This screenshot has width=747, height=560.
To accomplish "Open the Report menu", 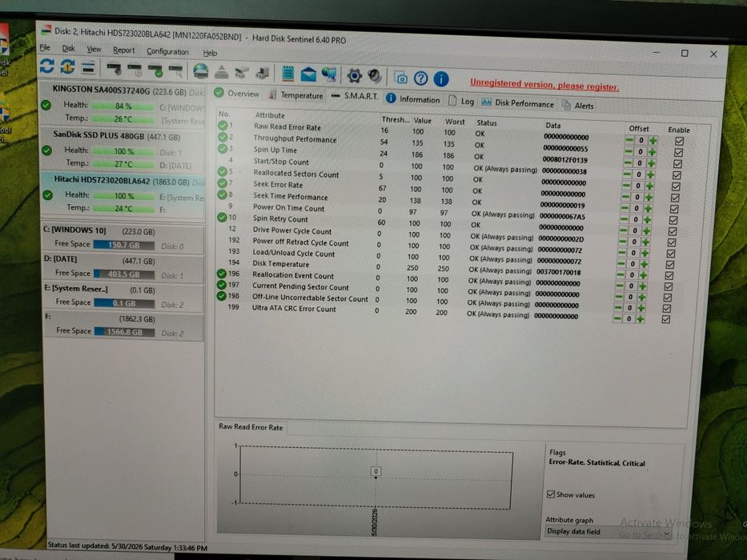I will point(124,50).
